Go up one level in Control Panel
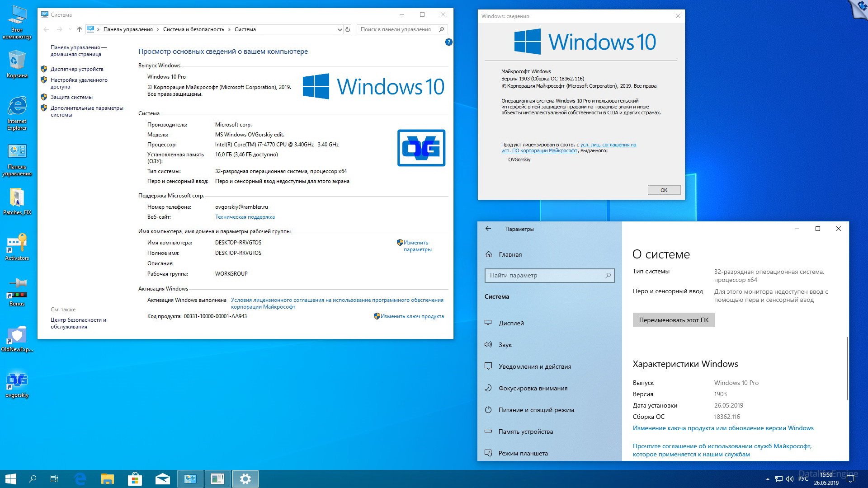 point(80,29)
